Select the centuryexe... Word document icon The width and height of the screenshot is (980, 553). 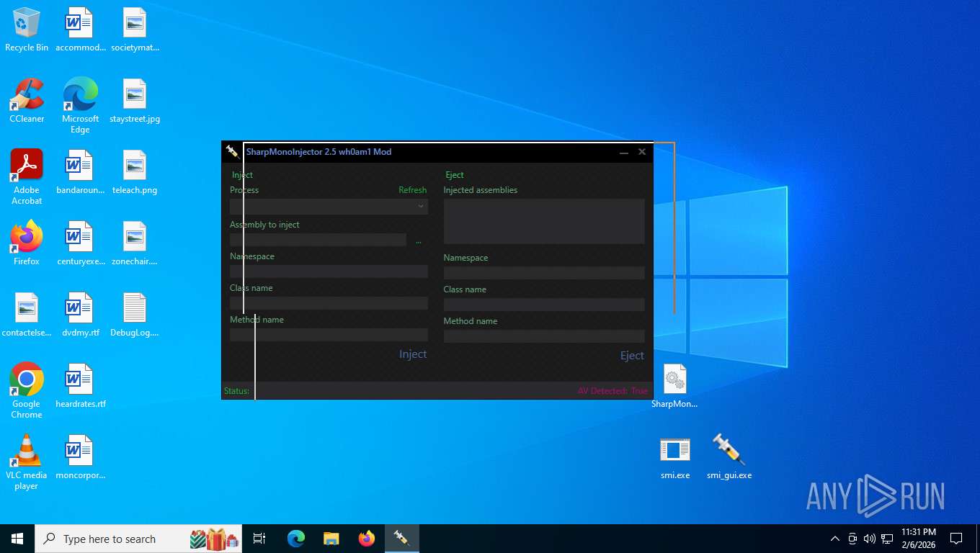pos(80,244)
